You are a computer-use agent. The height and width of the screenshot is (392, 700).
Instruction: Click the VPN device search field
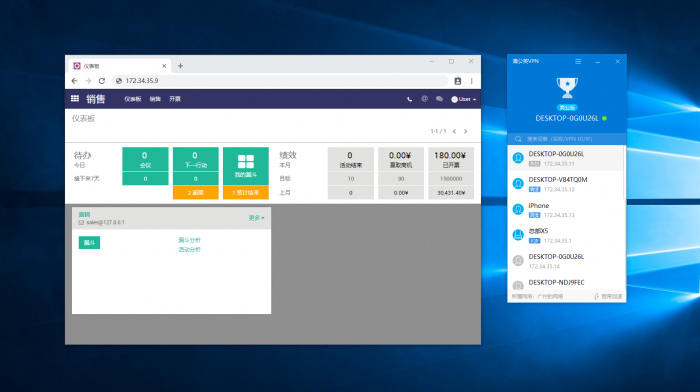(x=567, y=139)
